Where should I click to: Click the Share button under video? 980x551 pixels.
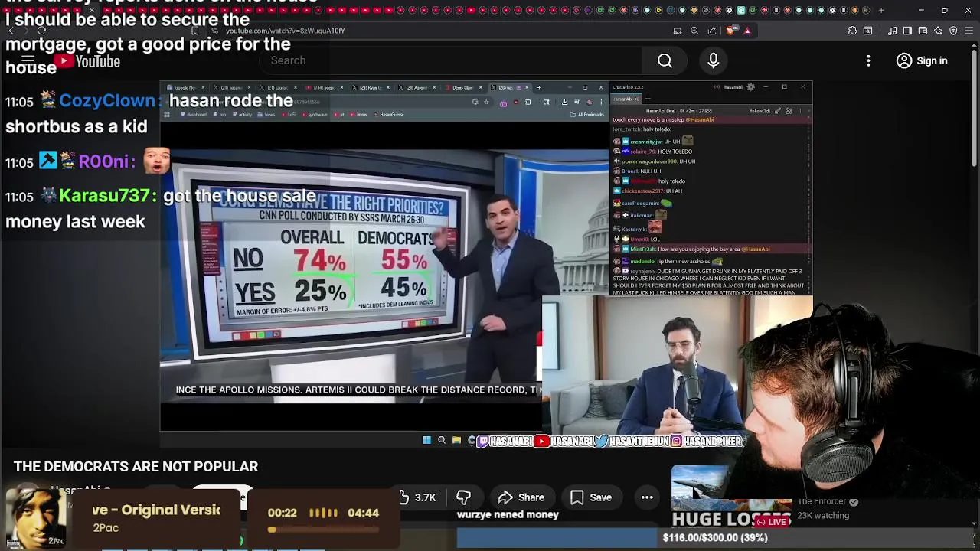coord(521,497)
